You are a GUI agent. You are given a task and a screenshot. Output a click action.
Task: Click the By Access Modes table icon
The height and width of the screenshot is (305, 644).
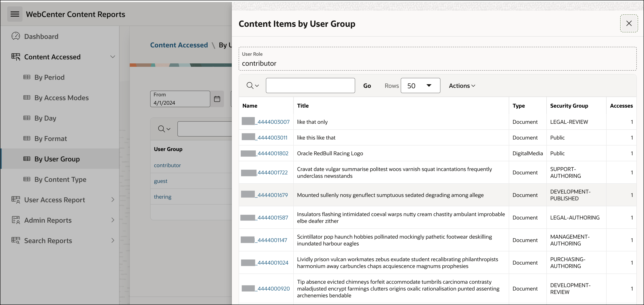point(27,97)
